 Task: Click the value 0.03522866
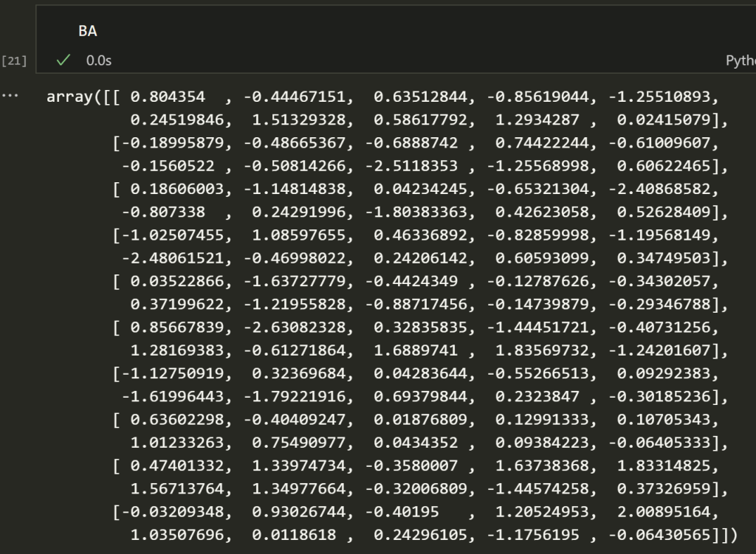pos(177,282)
